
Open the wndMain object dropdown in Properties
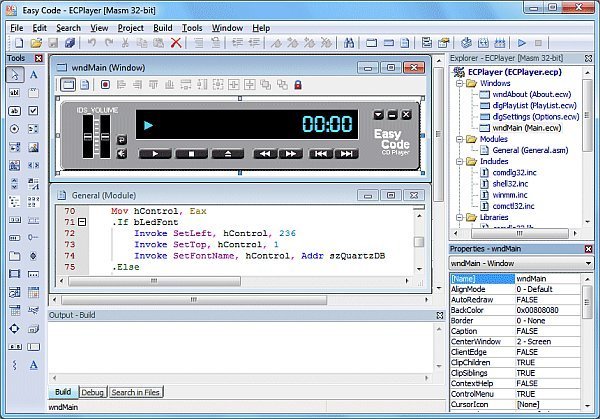pos(590,263)
